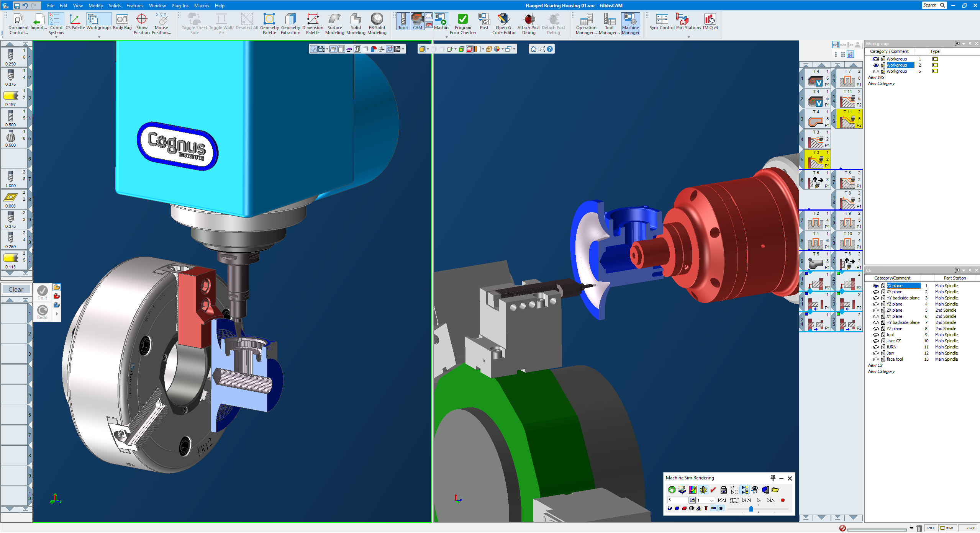
Task: Click the open folder icon in Machine Sim Rendering
Action: (775, 490)
